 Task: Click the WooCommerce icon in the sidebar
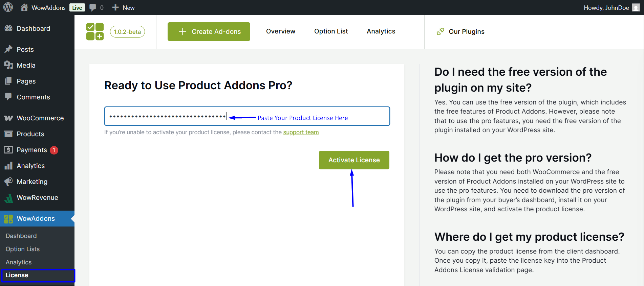coord(8,118)
